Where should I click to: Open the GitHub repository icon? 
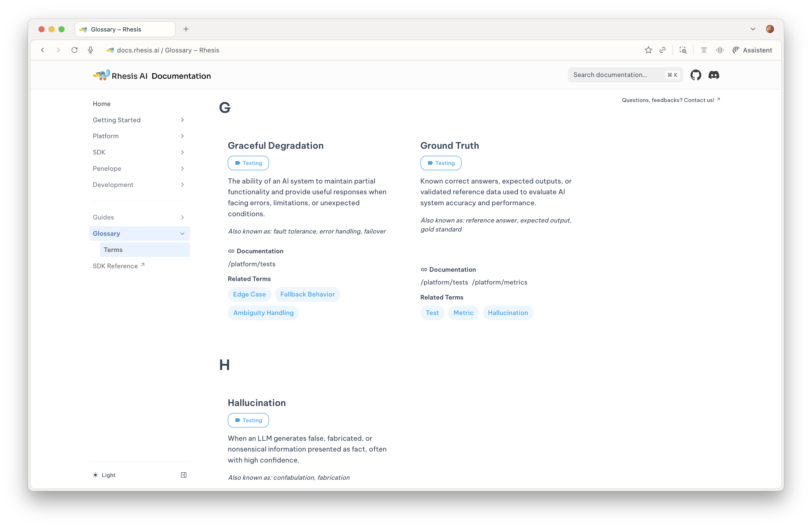point(695,75)
